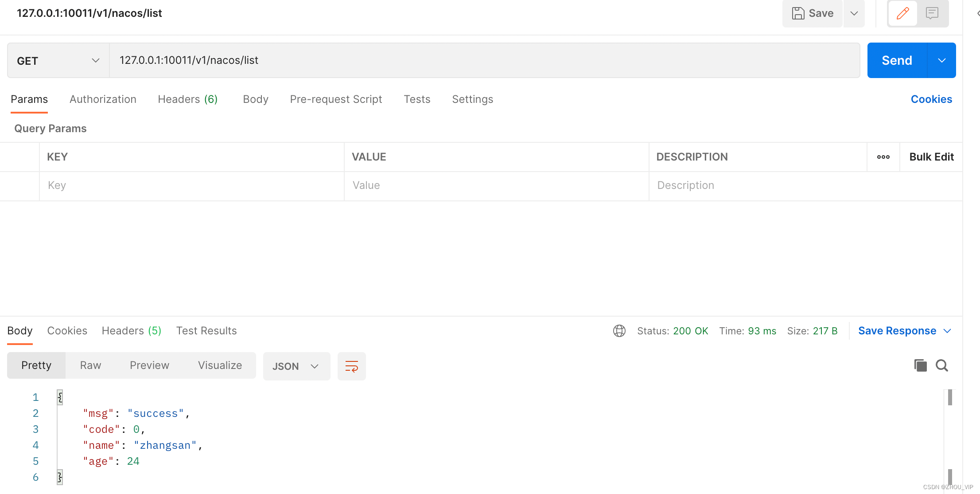Search response with magnifier icon
This screenshot has width=980, height=494.
tap(941, 365)
